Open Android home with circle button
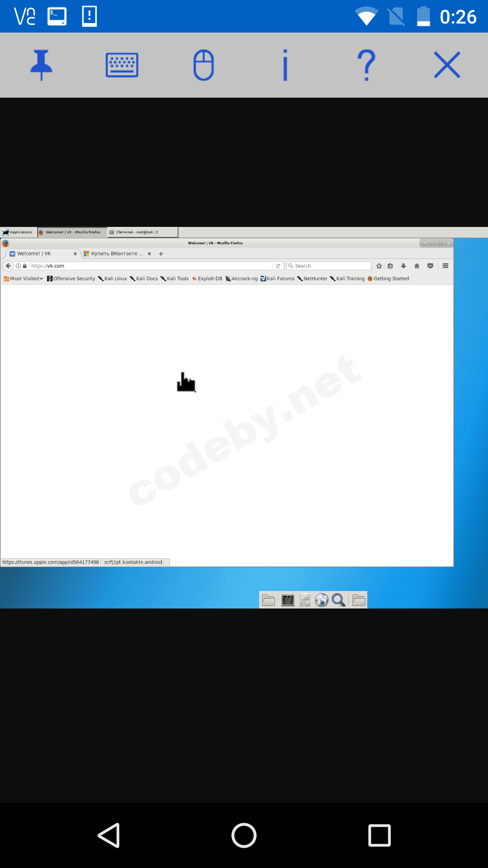This screenshot has height=868, width=488. click(x=244, y=835)
